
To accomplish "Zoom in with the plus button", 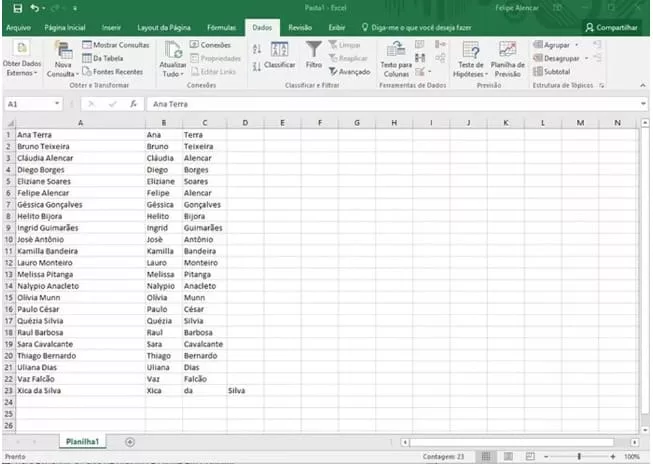I will point(612,457).
